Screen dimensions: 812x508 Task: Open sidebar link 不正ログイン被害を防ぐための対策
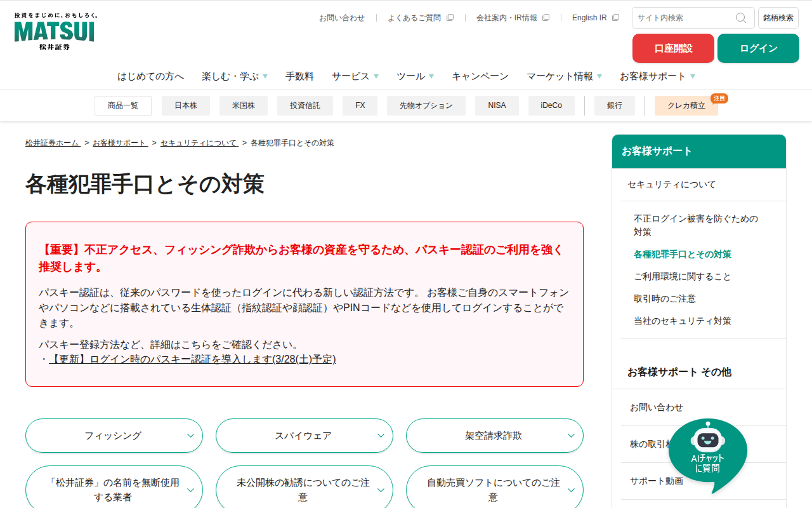696,225
